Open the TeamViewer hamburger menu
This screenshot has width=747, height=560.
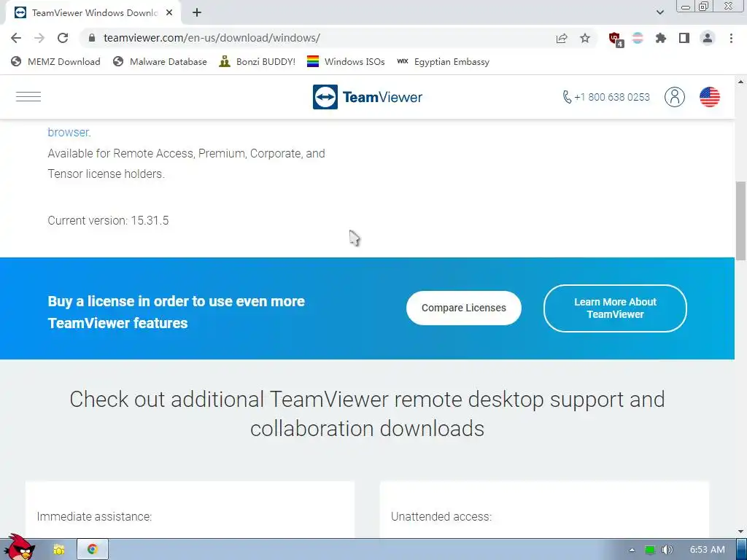[28, 97]
